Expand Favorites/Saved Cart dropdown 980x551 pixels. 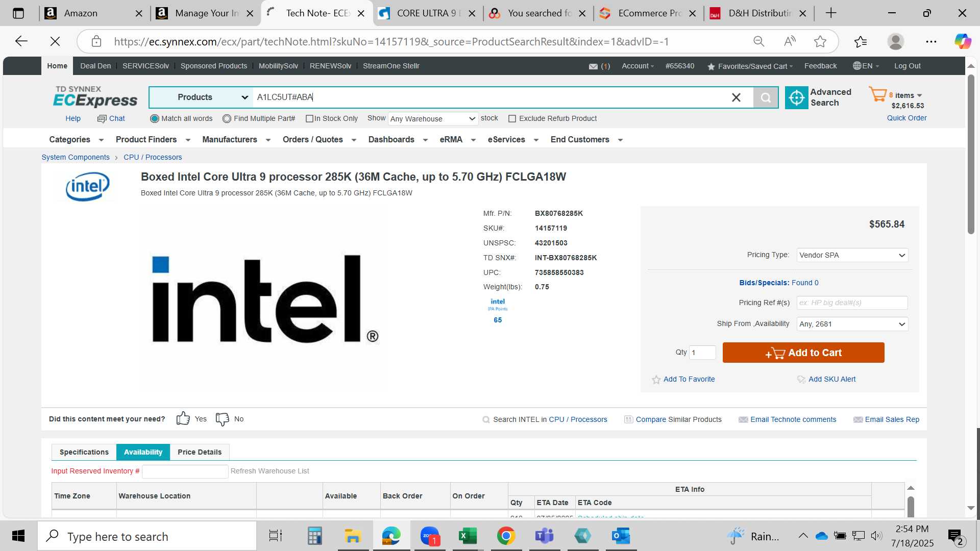tap(750, 66)
